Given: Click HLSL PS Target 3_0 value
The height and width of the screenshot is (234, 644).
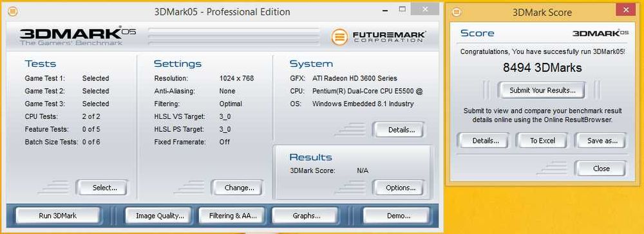Looking at the screenshot, I should tap(225, 129).
